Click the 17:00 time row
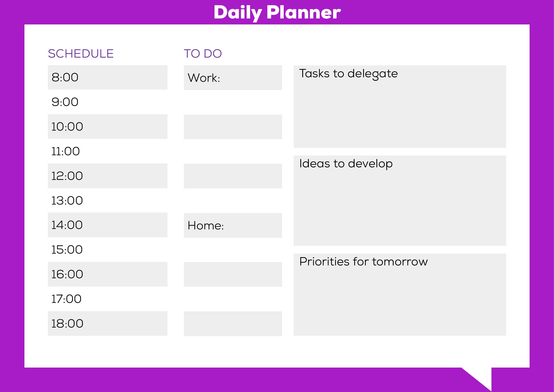This screenshot has width=554, height=392. tap(107, 299)
